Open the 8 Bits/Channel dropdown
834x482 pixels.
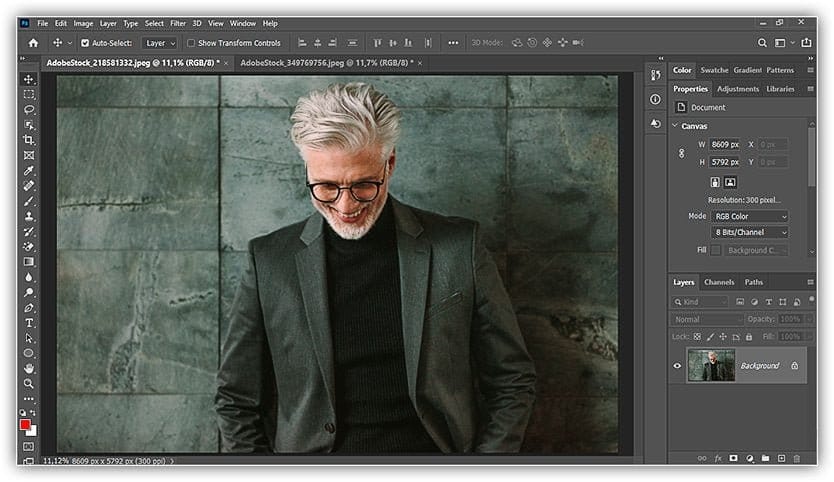pyautogui.click(x=750, y=232)
